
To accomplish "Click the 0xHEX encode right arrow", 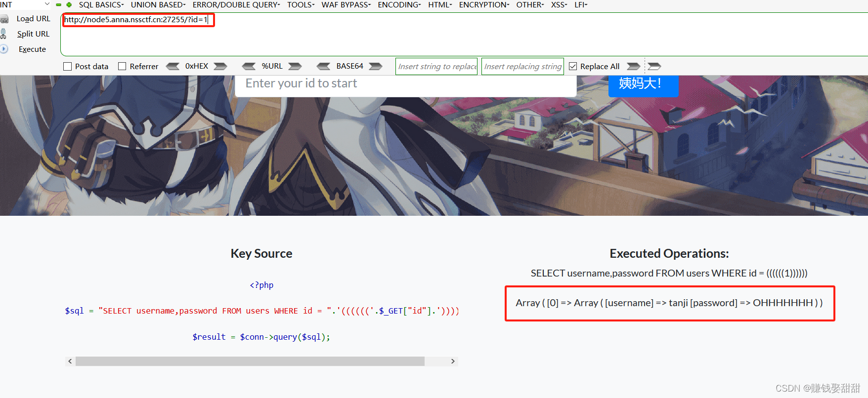I will coord(220,66).
